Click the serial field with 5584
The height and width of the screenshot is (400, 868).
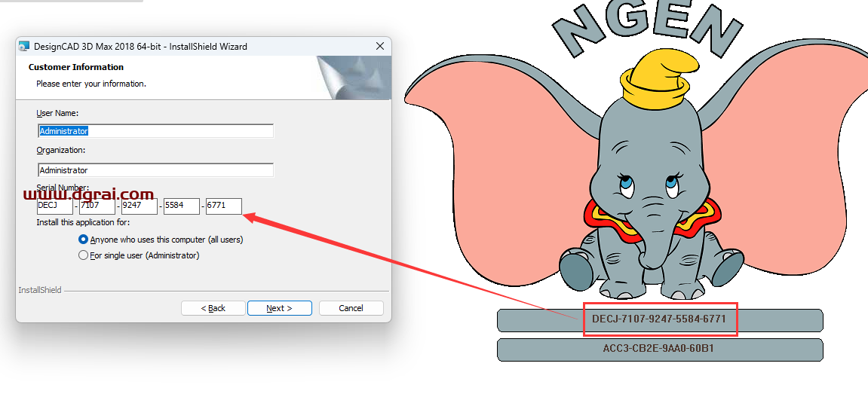[181, 206]
